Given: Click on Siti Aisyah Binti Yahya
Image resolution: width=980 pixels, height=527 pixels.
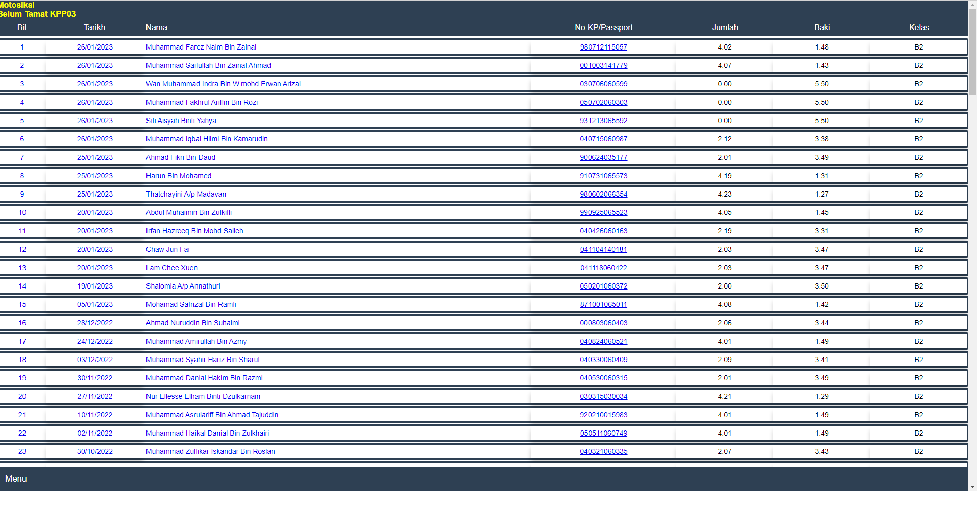Looking at the screenshot, I should tap(181, 121).
